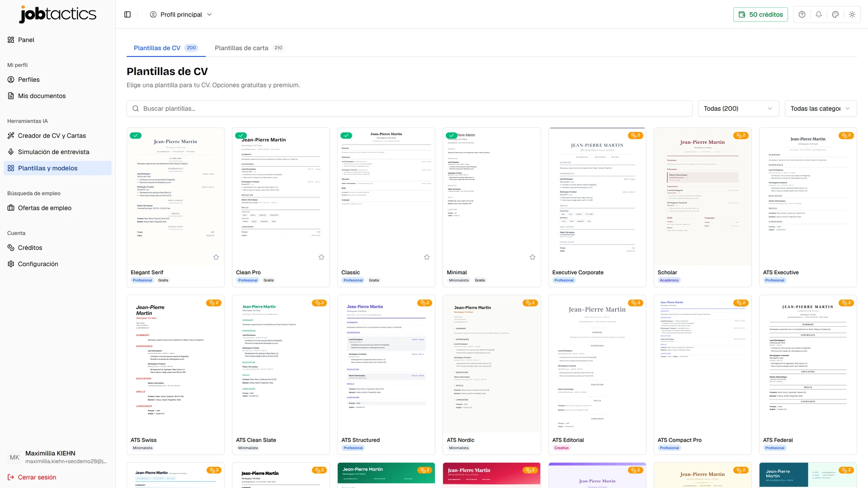Viewport: 868px width, 488px height.
Task: Open Simulación de entrevista
Action: click(57, 152)
